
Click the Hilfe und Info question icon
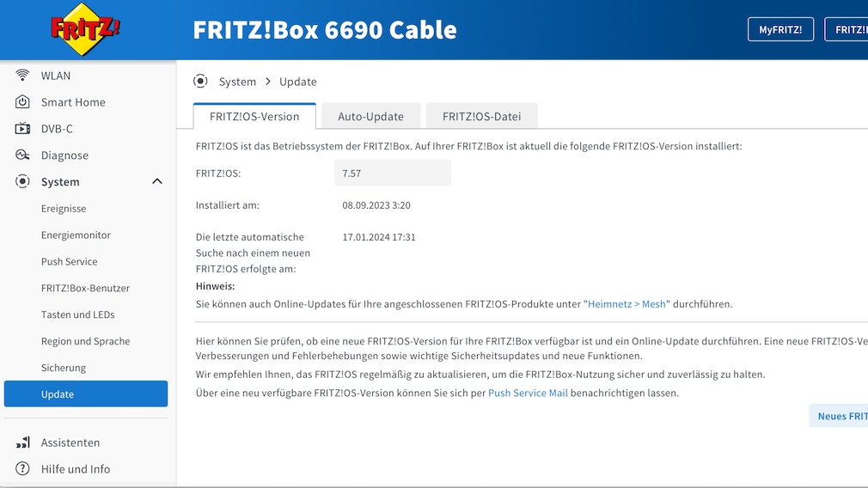tap(23, 469)
